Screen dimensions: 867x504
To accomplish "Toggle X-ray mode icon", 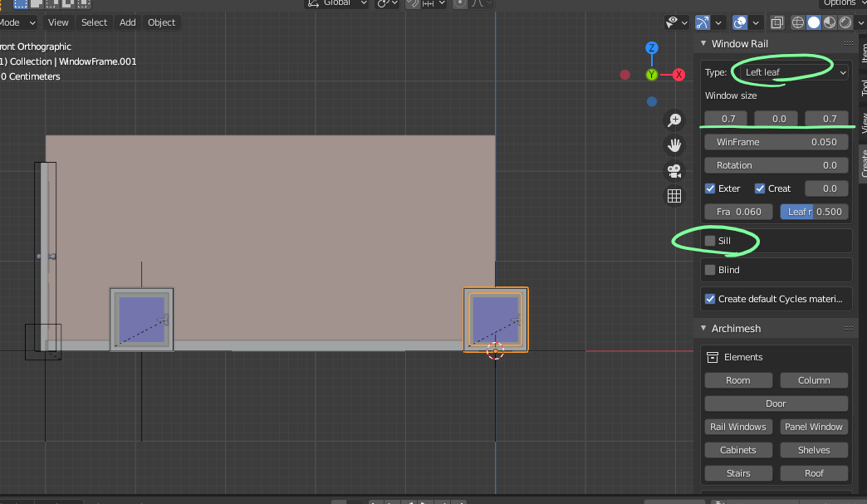I will tap(776, 22).
